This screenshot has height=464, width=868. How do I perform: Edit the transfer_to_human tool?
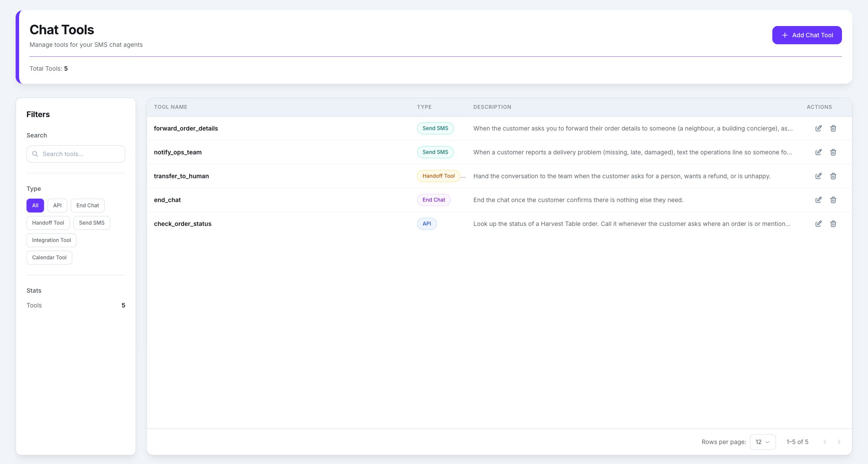(x=819, y=176)
